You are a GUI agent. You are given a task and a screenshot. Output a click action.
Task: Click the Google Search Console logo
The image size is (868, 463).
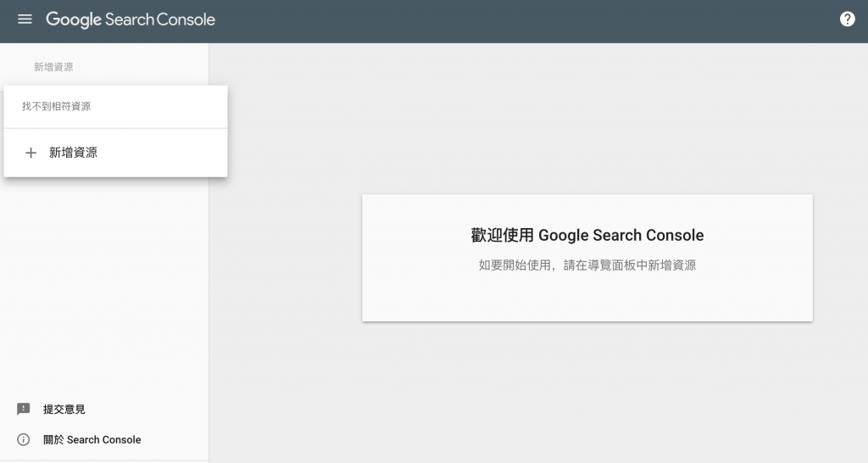pos(131,20)
